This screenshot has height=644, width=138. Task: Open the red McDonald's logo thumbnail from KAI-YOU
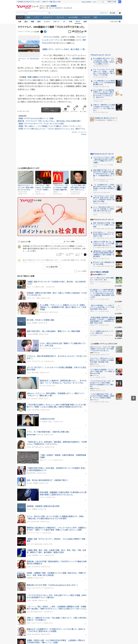pos(43,177)
